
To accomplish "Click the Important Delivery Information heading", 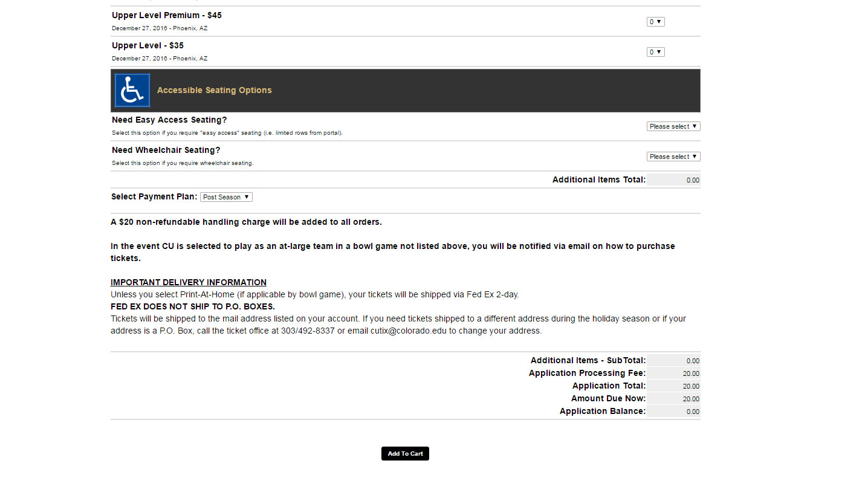I will [x=189, y=282].
